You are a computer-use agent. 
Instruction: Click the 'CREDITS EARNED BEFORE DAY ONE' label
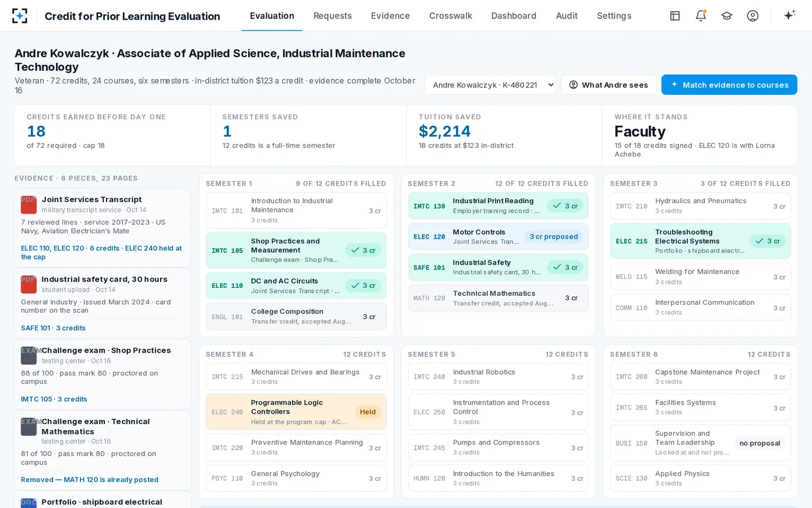pos(96,117)
